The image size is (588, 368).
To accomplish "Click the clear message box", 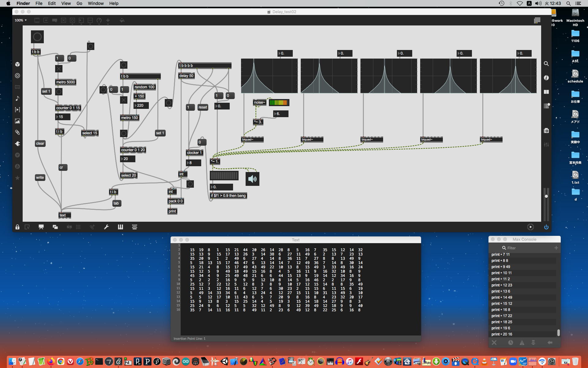I will point(40,144).
